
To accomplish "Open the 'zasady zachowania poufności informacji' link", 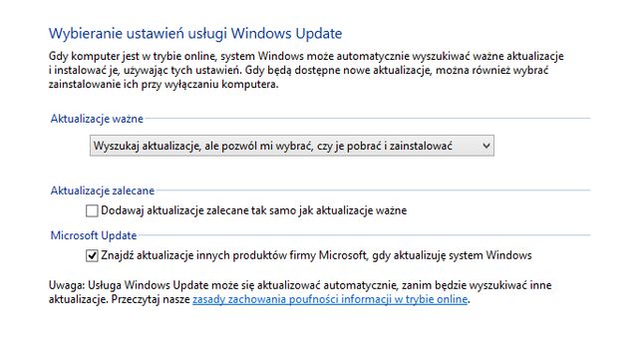I will click(x=330, y=299).
